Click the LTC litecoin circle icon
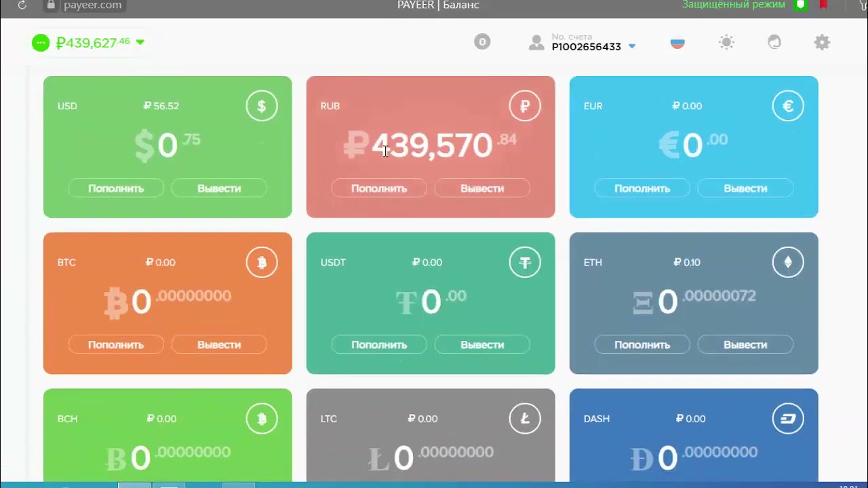Viewport: 868px width, 488px height. tap(525, 419)
